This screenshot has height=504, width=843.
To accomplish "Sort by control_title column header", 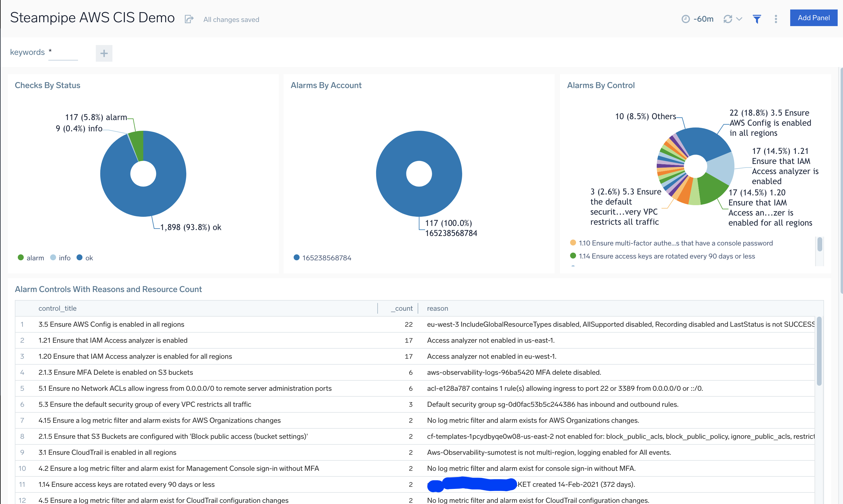I will click(x=58, y=308).
